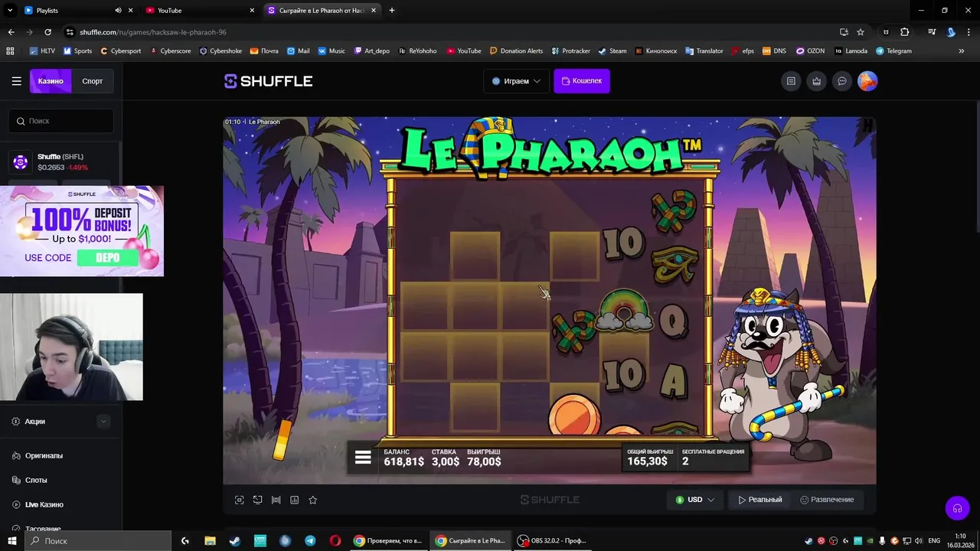Open the slot game's hamburger menu
The width and height of the screenshot is (980, 551).
(363, 458)
